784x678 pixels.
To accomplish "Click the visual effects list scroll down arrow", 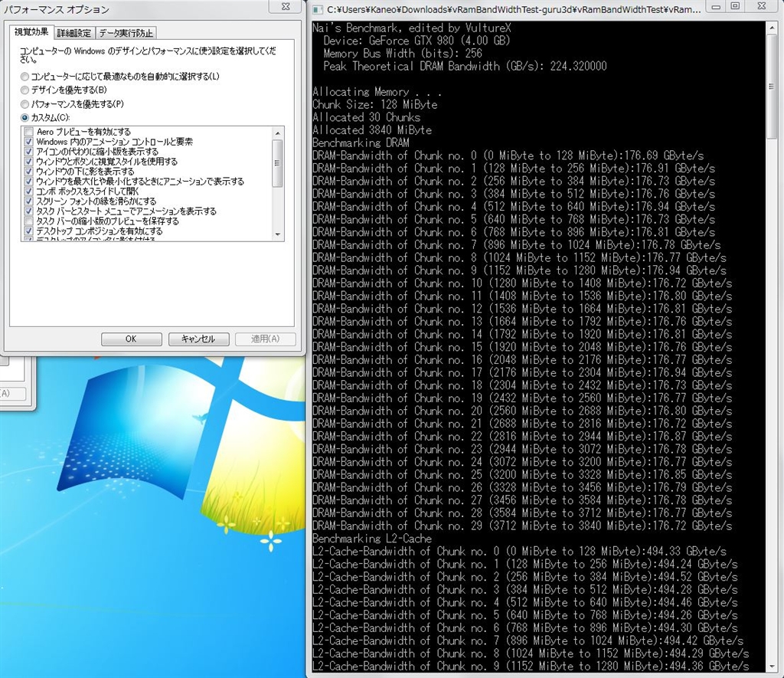I will 278,234.
